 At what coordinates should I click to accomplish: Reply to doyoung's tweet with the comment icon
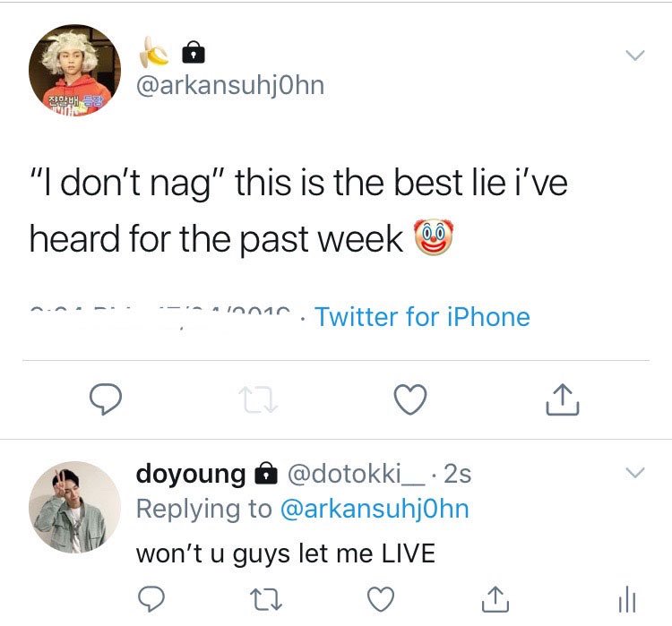(x=151, y=598)
